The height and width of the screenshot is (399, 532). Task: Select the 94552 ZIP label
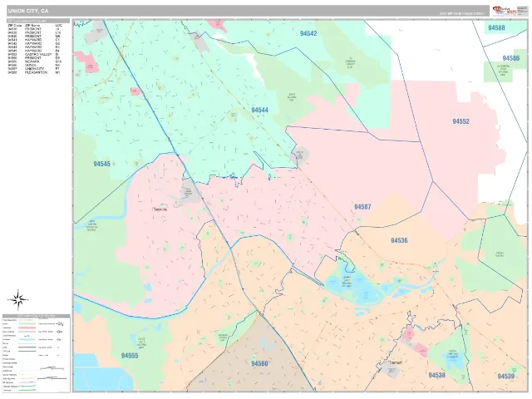[x=461, y=121]
